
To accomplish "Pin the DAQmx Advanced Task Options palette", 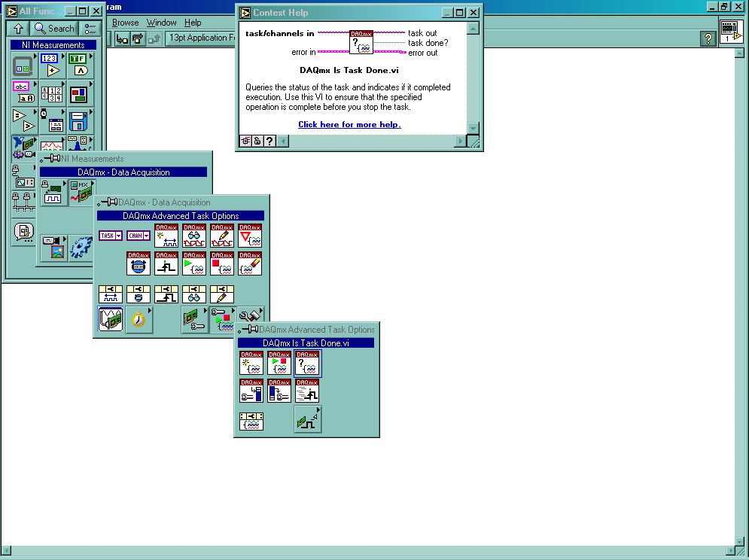I will (248, 329).
